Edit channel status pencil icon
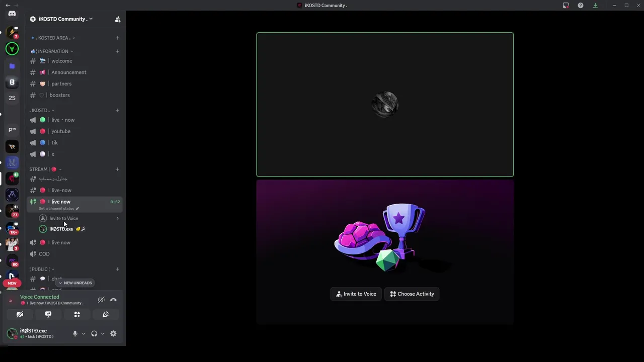This screenshot has height=362, width=644. click(x=77, y=209)
